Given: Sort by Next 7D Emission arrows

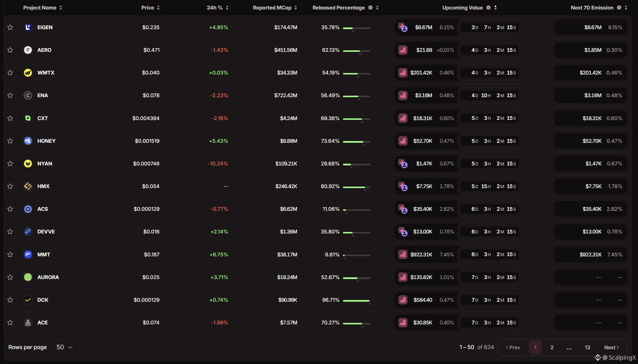Looking at the screenshot, I should pyautogui.click(x=626, y=7).
